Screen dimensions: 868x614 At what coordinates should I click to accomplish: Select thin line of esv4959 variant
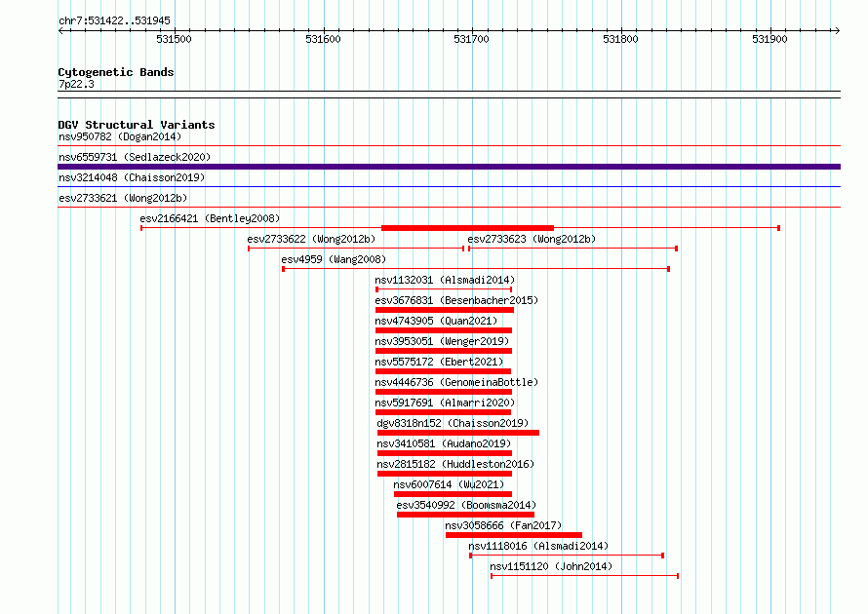coord(476,269)
